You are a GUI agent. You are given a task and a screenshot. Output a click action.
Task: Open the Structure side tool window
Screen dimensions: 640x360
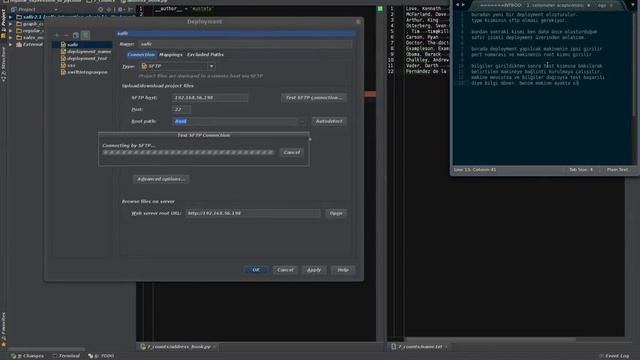coord(4,64)
